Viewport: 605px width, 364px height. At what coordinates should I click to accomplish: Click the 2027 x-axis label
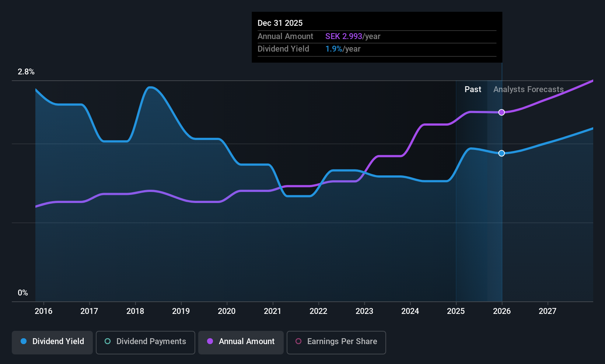tap(548, 311)
